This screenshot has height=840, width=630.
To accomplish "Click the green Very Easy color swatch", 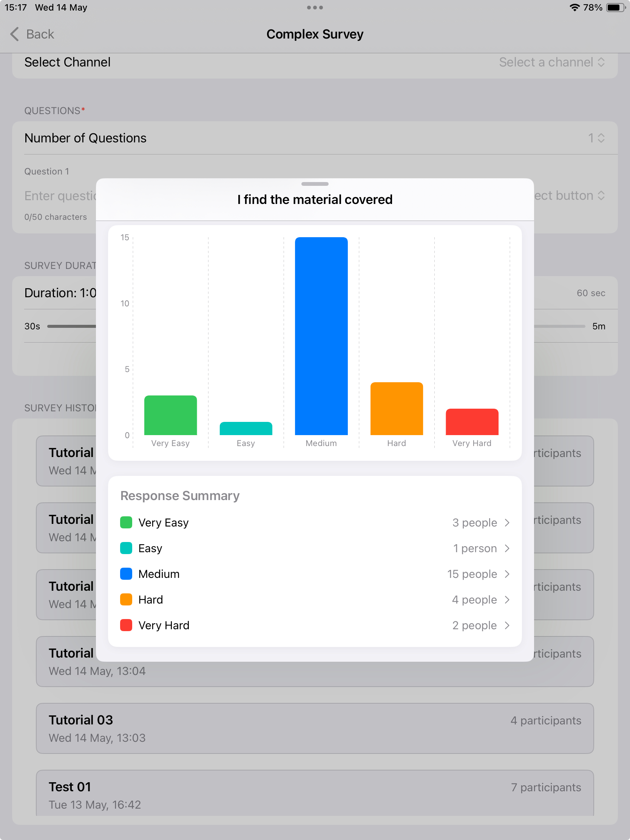I will click(x=126, y=522).
